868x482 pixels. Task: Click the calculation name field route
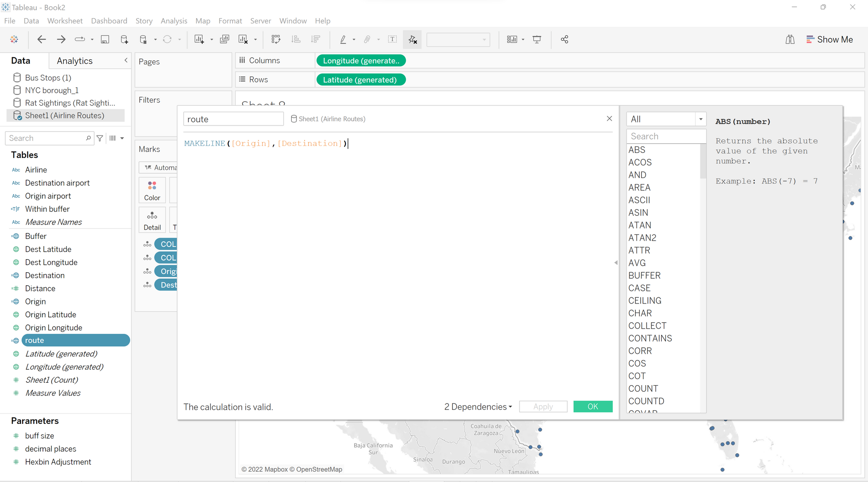coord(233,119)
